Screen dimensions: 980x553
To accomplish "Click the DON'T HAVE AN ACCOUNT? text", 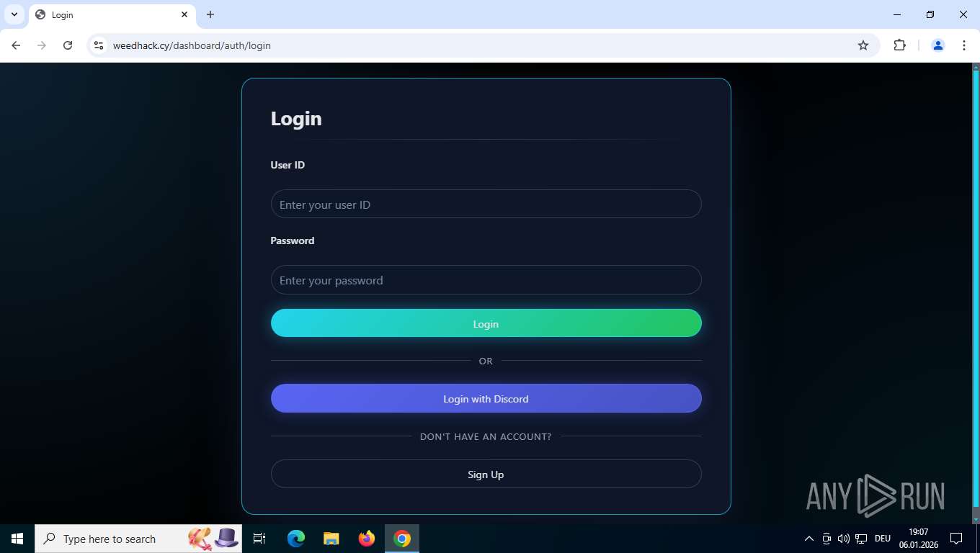I will coord(486,436).
